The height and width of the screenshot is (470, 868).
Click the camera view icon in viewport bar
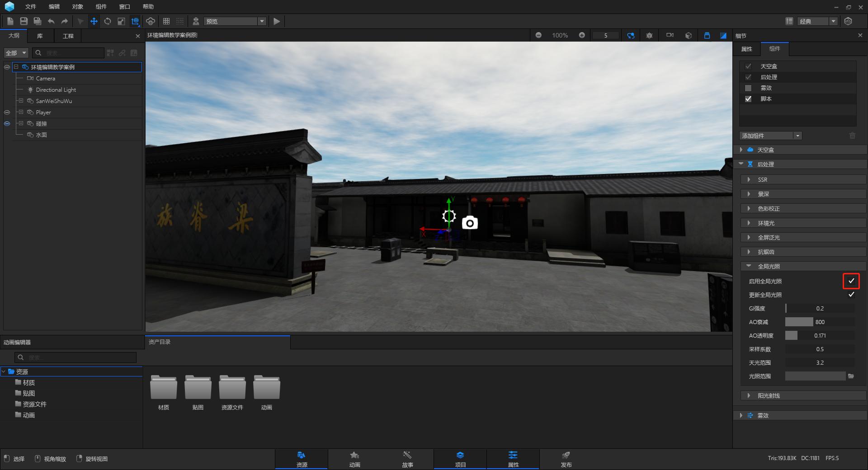tap(670, 35)
